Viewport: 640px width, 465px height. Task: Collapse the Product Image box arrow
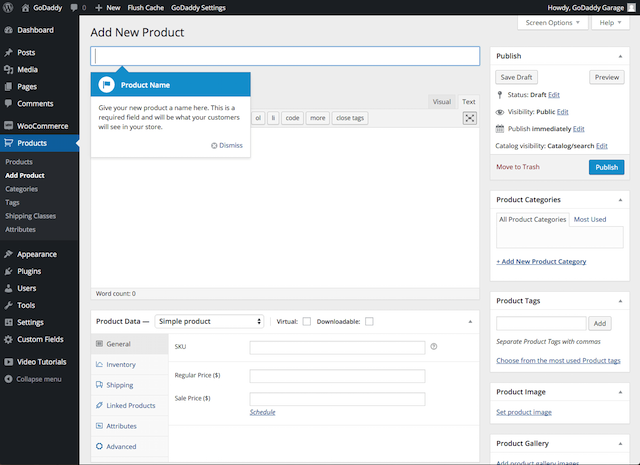(620, 392)
